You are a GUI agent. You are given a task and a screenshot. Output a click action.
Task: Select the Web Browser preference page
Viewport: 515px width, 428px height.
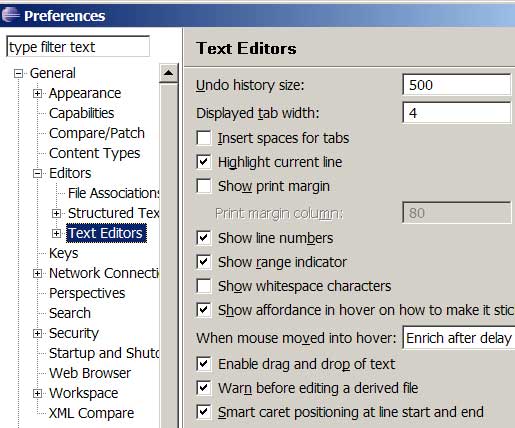(x=90, y=373)
